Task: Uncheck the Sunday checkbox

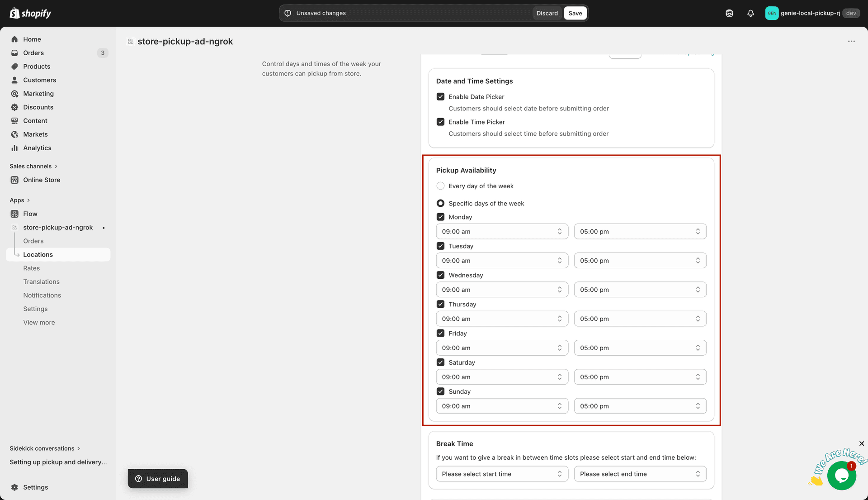Action: (x=440, y=391)
